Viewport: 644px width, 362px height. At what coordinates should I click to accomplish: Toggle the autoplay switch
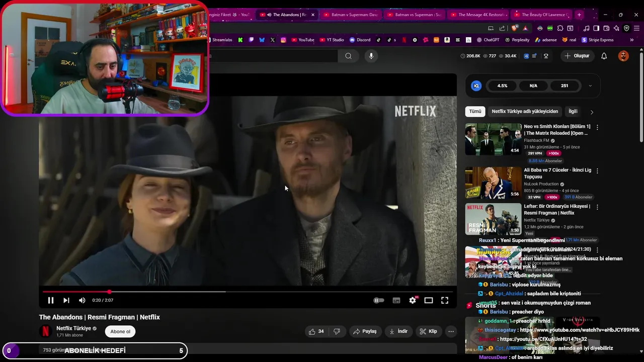[x=379, y=300]
